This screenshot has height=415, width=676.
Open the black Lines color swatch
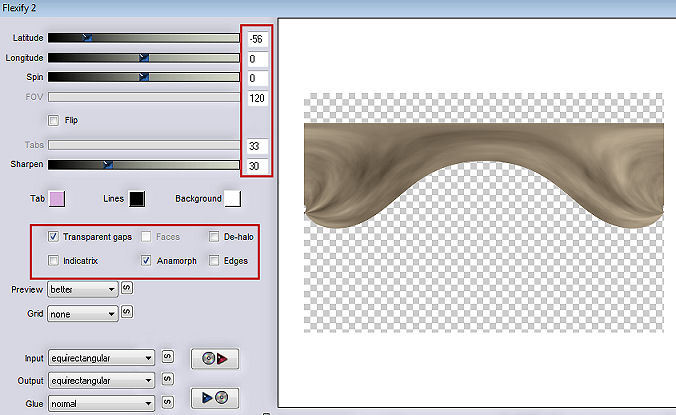[137, 199]
